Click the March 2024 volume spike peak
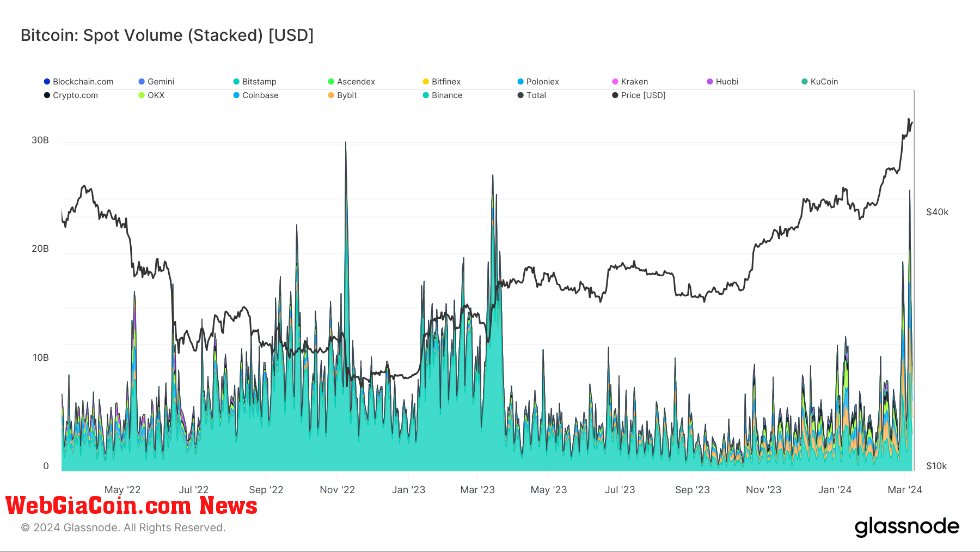 [909, 191]
